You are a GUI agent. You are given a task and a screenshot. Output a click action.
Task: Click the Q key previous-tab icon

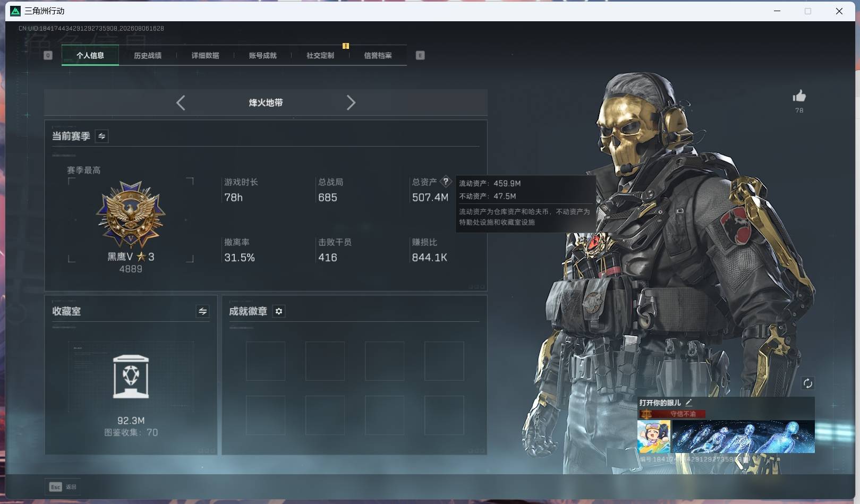(x=48, y=55)
